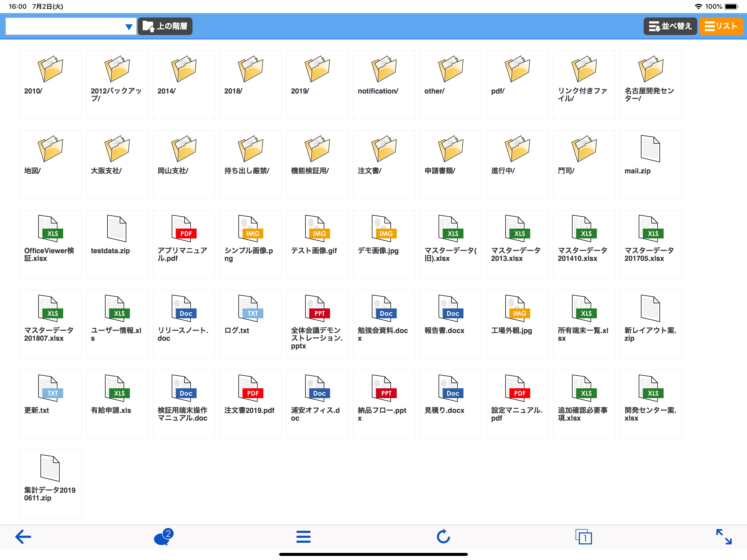
Task: Open マスターデータ201410.xlsx file
Action: click(x=584, y=244)
